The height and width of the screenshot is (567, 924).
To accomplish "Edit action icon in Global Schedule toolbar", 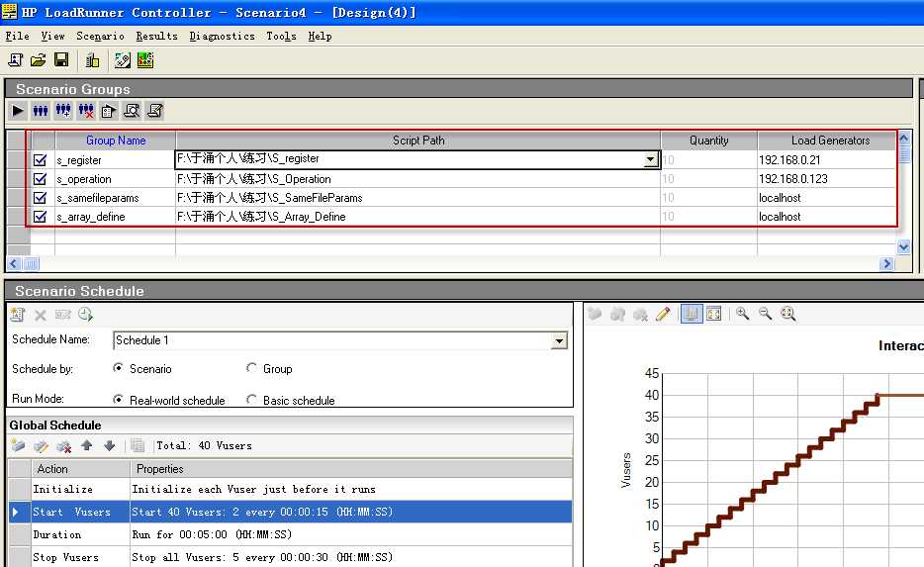I will 41,446.
